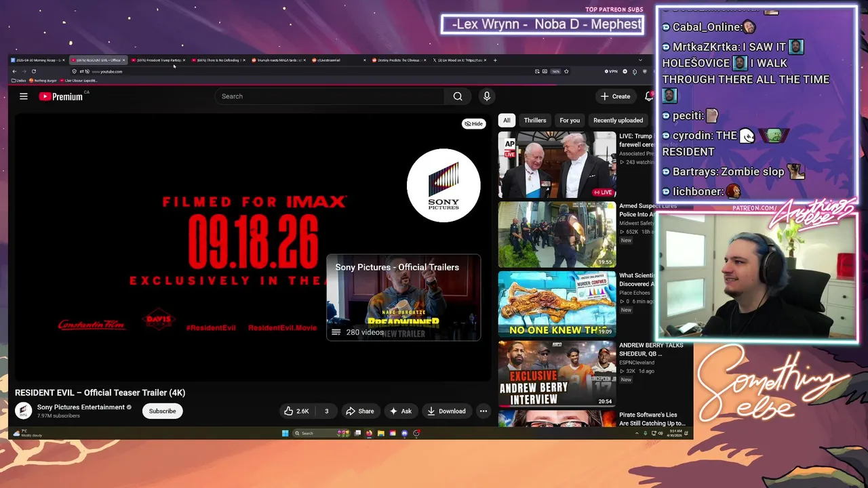Screen dimensions: 868x488
Task: Open ANDREW BERRY TALKS SHEDEUR title
Action: (x=651, y=349)
